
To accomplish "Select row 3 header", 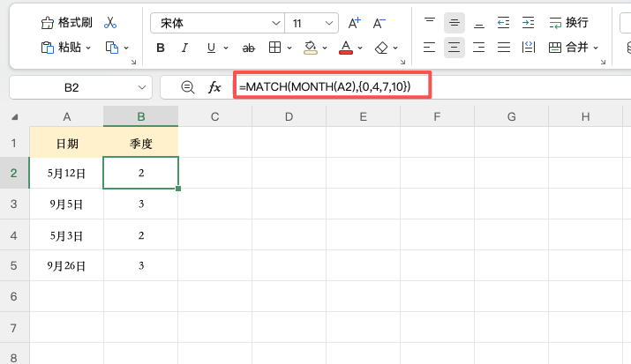I will point(14,204).
